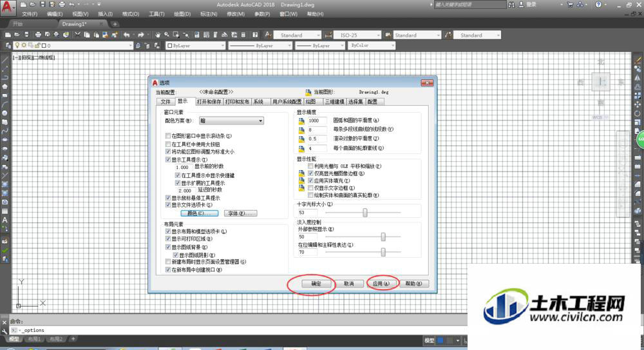Screen dimensions: 644x350
Task: Click the Cut scissors icon in the toolbar
Action: click(77, 35)
